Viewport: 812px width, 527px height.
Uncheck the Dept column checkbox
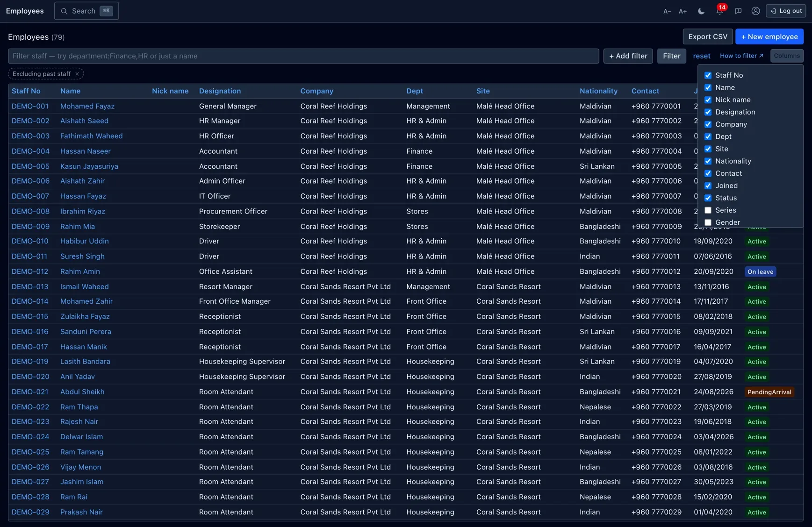(x=708, y=136)
